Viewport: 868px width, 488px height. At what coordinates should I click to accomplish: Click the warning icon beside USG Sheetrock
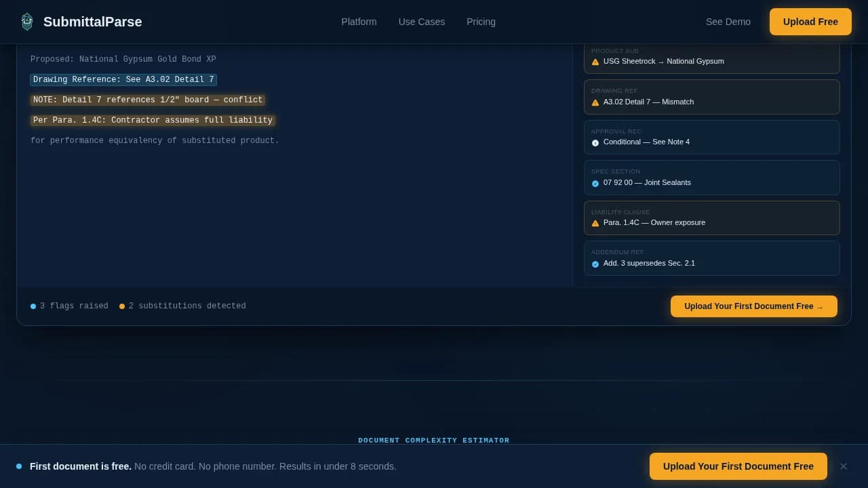pyautogui.click(x=595, y=62)
